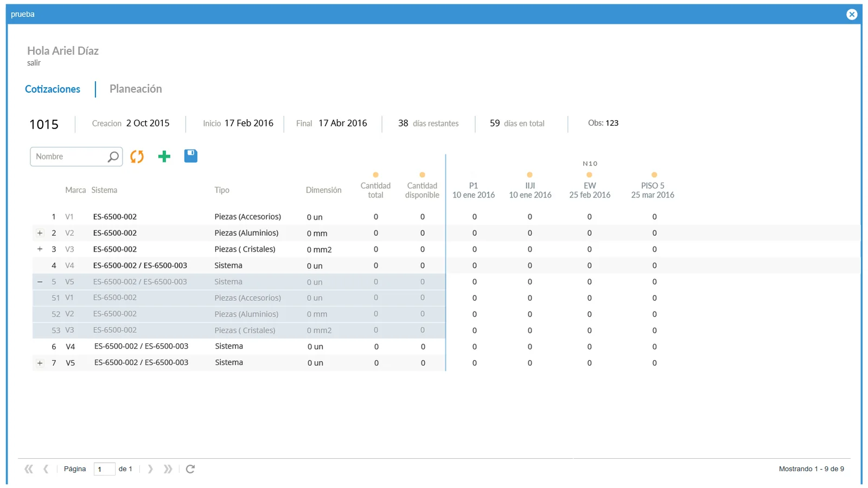The image size is (868, 488).
Task: Expand row 2 V2 with plus
Action: click(40, 233)
